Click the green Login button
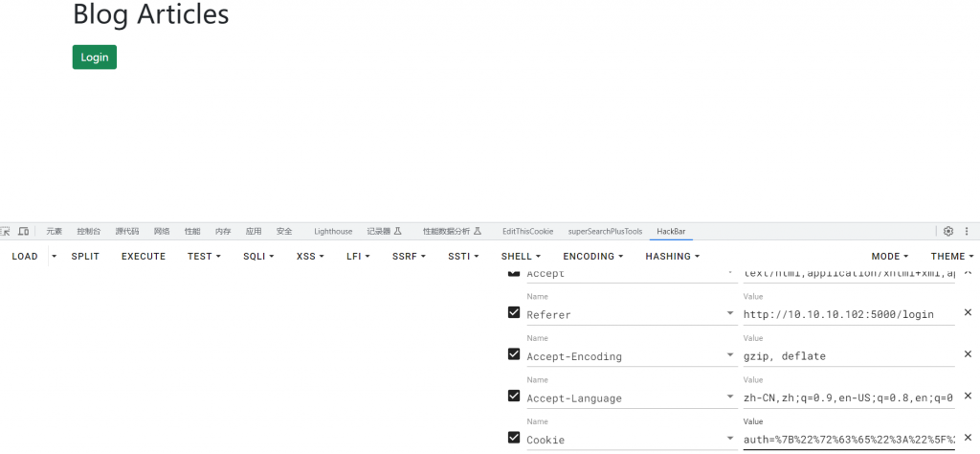The width and height of the screenshot is (980, 454). coord(94,57)
